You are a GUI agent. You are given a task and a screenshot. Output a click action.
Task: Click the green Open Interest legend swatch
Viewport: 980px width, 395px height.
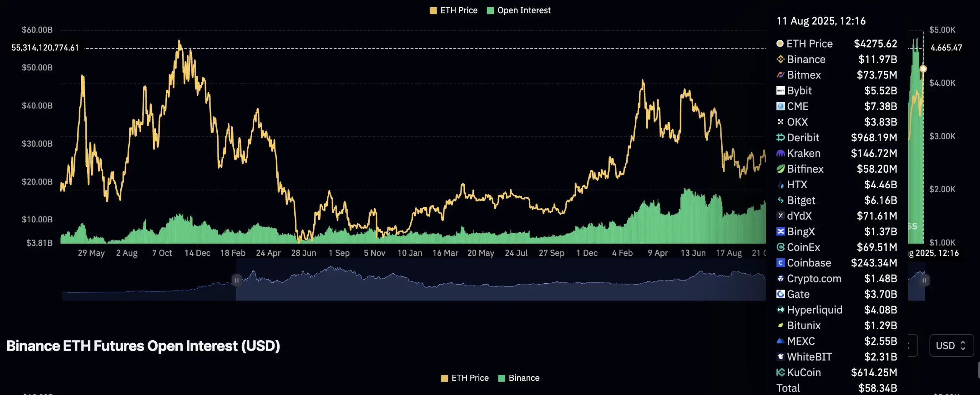490,11
